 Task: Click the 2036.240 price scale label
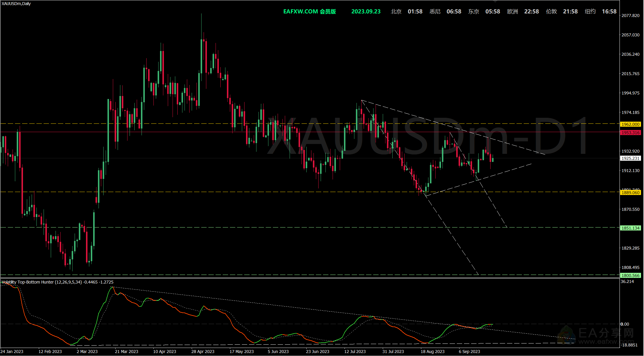click(x=631, y=54)
